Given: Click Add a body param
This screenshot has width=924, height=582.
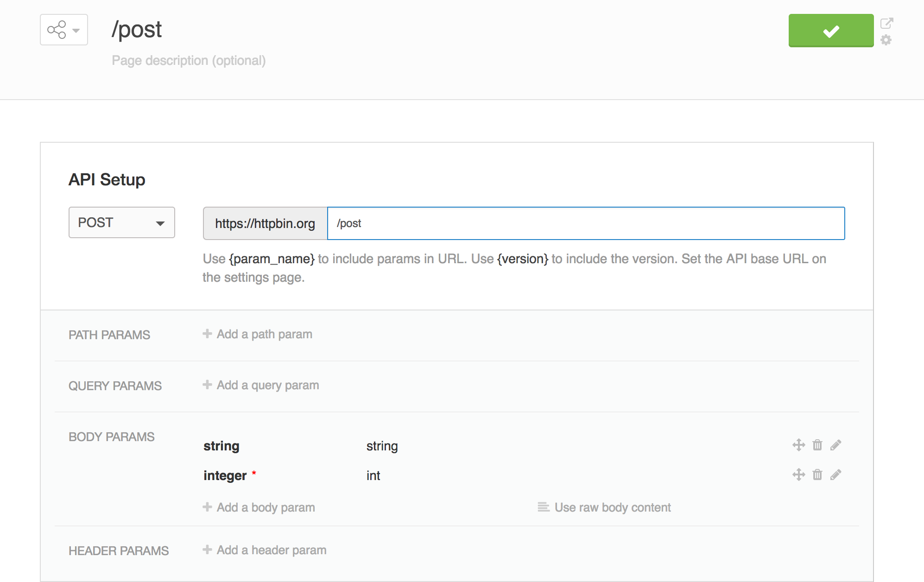Looking at the screenshot, I should (x=259, y=507).
